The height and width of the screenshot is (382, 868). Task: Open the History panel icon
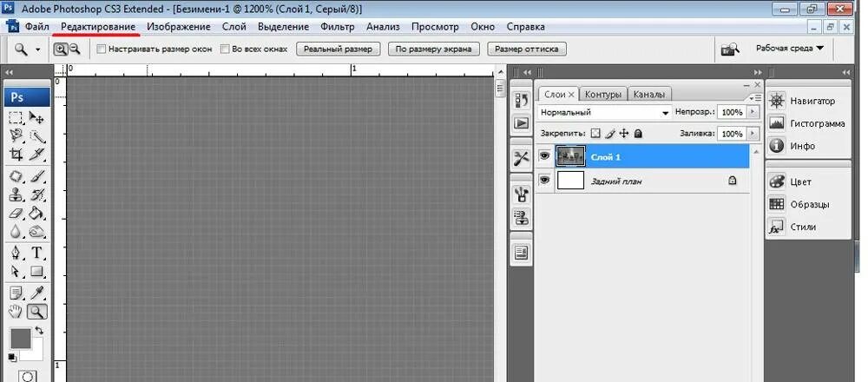coord(521,100)
